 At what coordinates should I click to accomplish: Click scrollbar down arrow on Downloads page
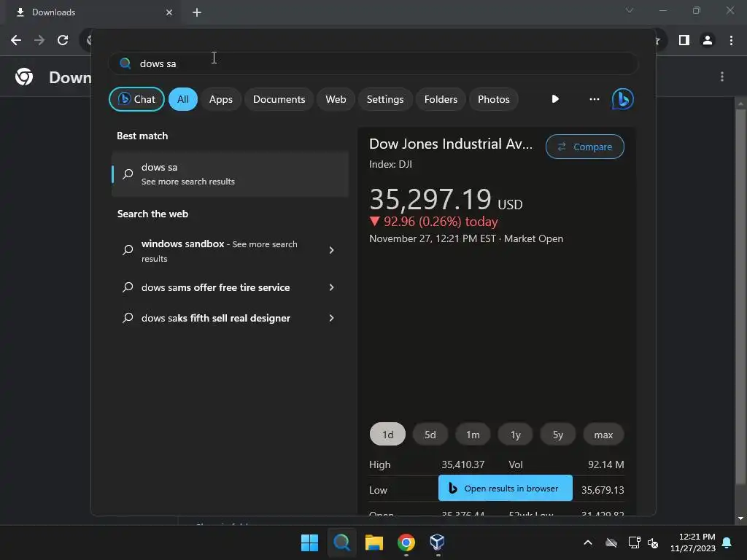[740, 518]
